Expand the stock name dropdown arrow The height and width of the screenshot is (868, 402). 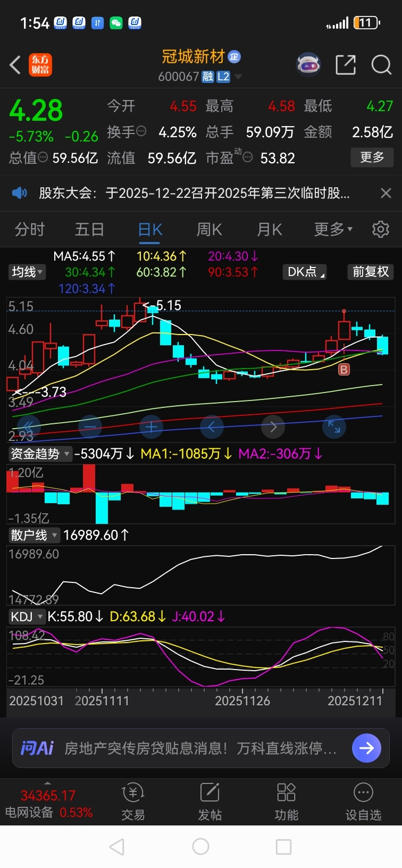(238, 77)
